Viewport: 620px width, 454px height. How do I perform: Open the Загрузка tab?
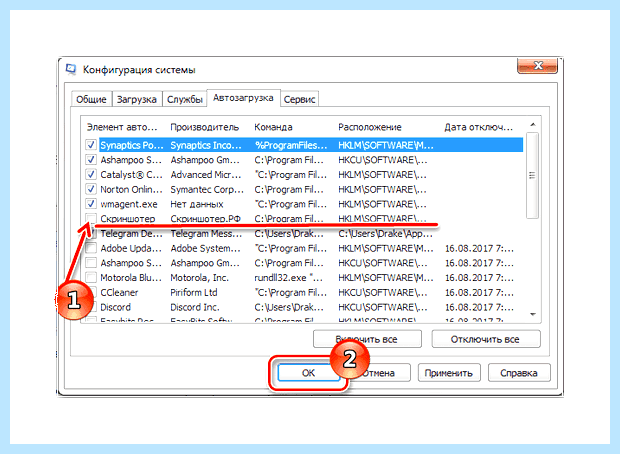coord(137,99)
